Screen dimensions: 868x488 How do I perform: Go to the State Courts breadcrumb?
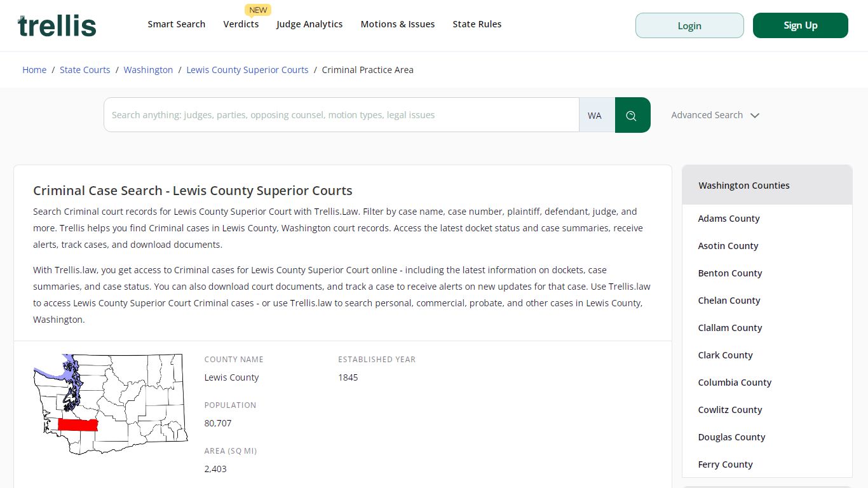click(85, 70)
